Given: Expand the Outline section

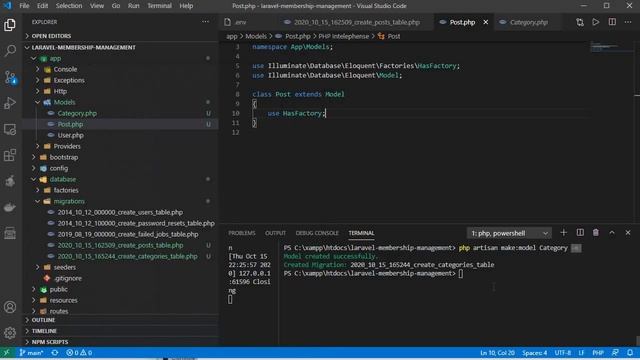Looking at the screenshot, I should click(x=43, y=320).
